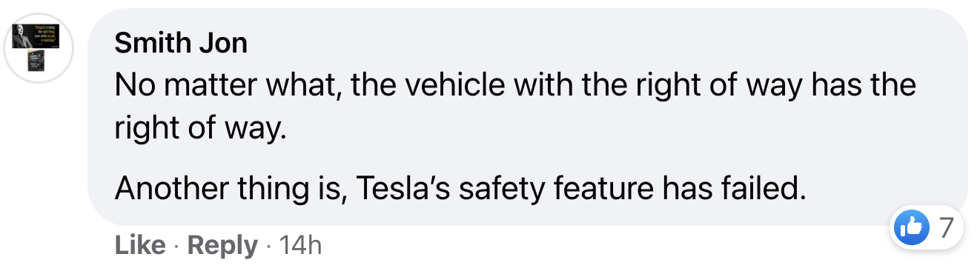The width and height of the screenshot is (980, 274).
Task: Click the bold 'Smith Jon' author heading
Action: pyautogui.click(x=181, y=44)
